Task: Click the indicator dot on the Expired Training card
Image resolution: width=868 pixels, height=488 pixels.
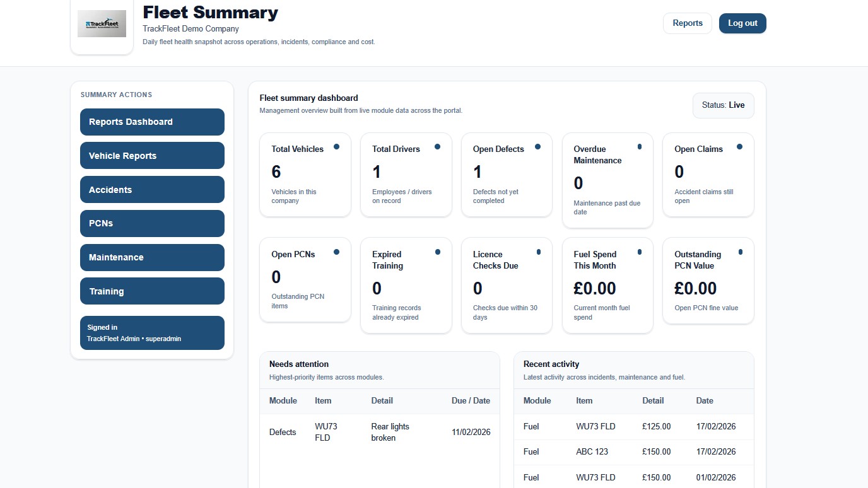Action: tap(438, 252)
